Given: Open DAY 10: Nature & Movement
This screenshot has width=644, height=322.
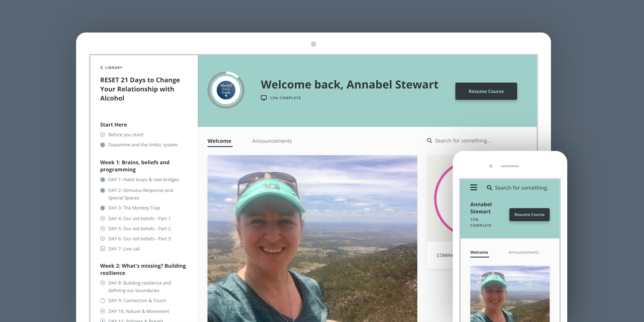Looking at the screenshot, I should click(139, 311).
